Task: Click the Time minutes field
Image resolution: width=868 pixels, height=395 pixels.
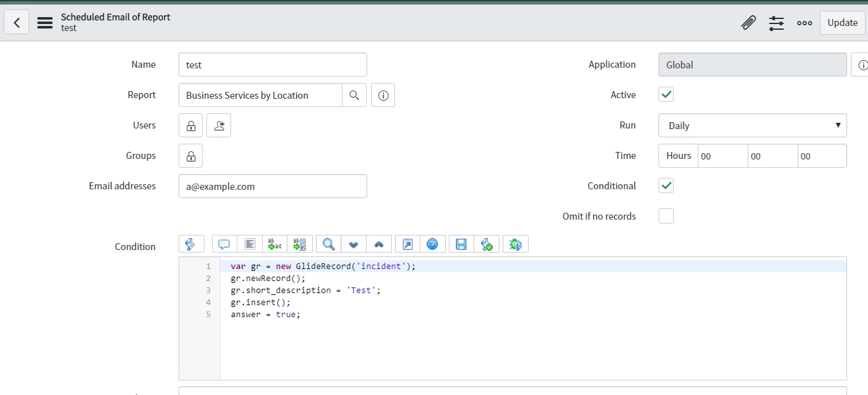Action: point(772,156)
